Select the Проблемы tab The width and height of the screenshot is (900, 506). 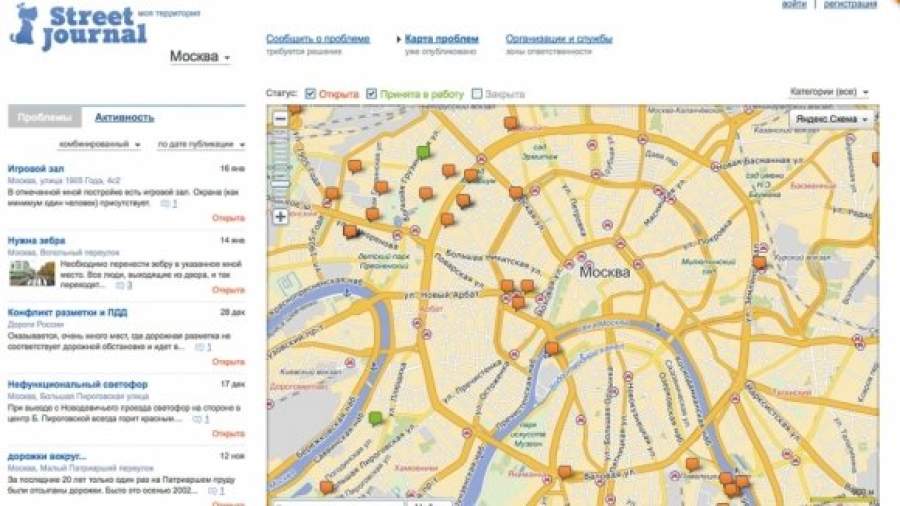click(44, 117)
